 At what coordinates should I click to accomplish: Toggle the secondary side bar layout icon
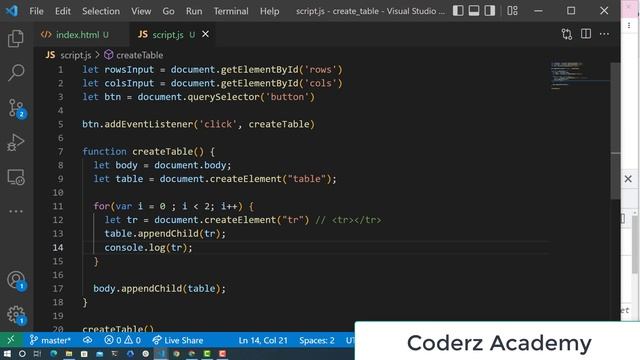489,11
